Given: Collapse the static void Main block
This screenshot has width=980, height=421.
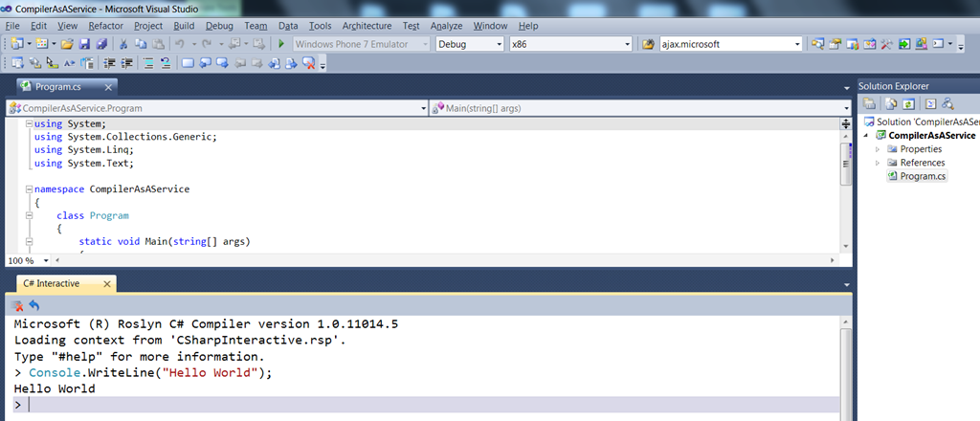Looking at the screenshot, I should pos(30,242).
